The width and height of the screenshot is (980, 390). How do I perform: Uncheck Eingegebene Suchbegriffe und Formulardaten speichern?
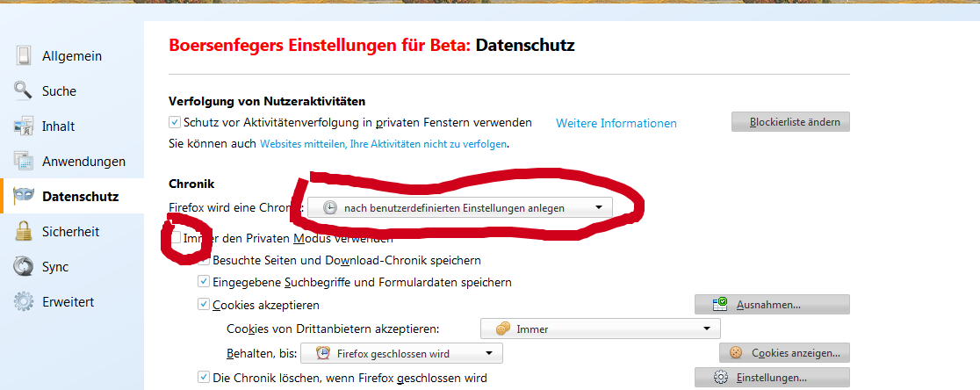pyautogui.click(x=204, y=282)
